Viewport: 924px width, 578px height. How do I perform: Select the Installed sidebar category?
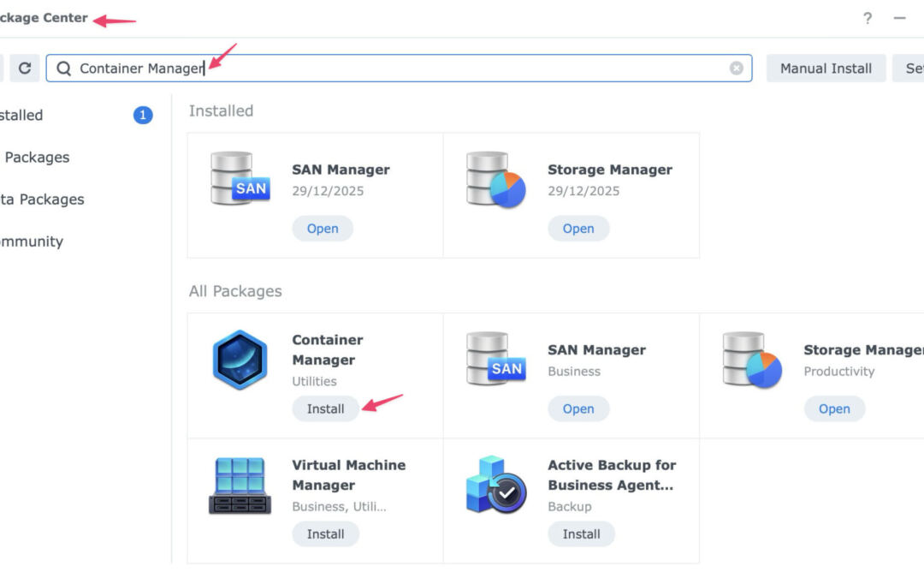[21, 115]
